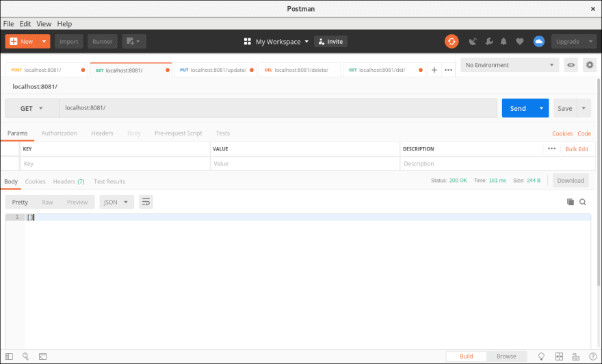The height and width of the screenshot is (364, 602).
Task: Switch to the POST localhost:8081/ tab
Action: coord(46,70)
